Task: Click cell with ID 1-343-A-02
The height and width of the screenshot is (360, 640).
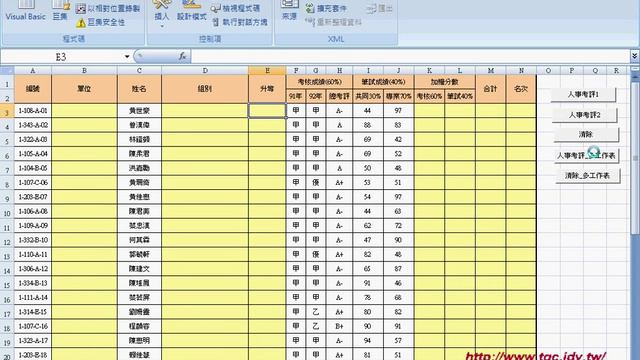Action: pyautogui.click(x=33, y=125)
